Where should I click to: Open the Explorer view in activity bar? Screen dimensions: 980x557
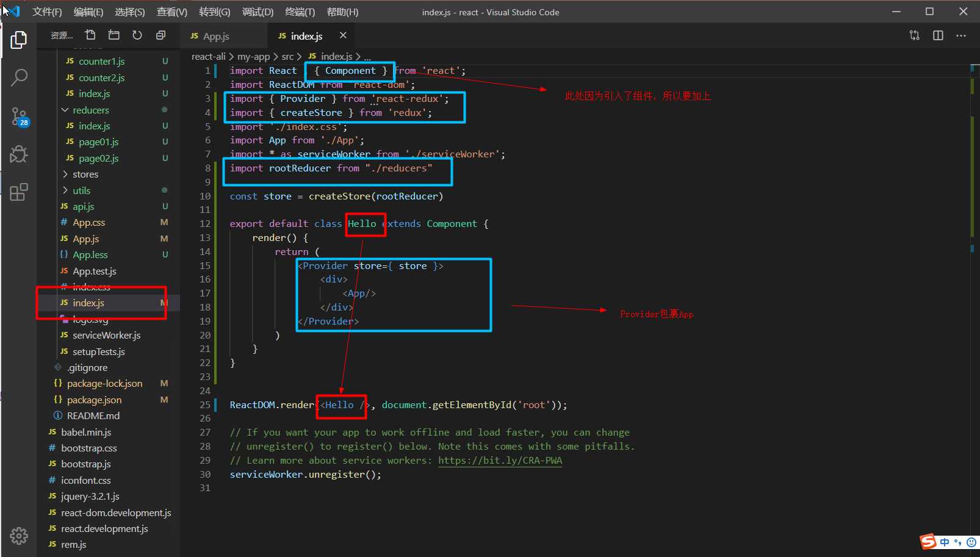pos(19,40)
